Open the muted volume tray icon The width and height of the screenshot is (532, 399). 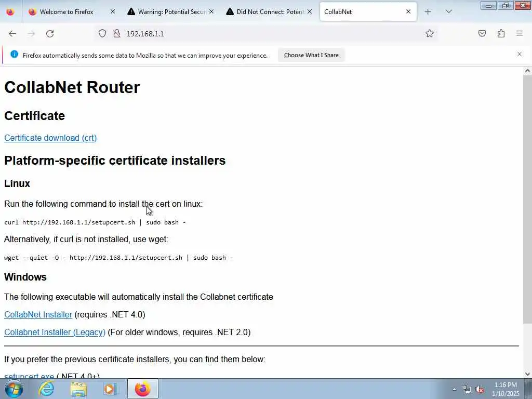point(480,390)
